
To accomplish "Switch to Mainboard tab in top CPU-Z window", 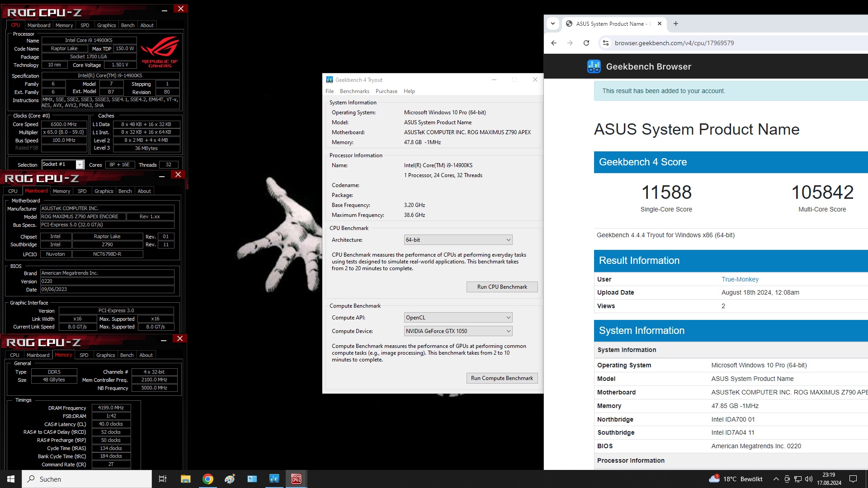I will 39,25.
